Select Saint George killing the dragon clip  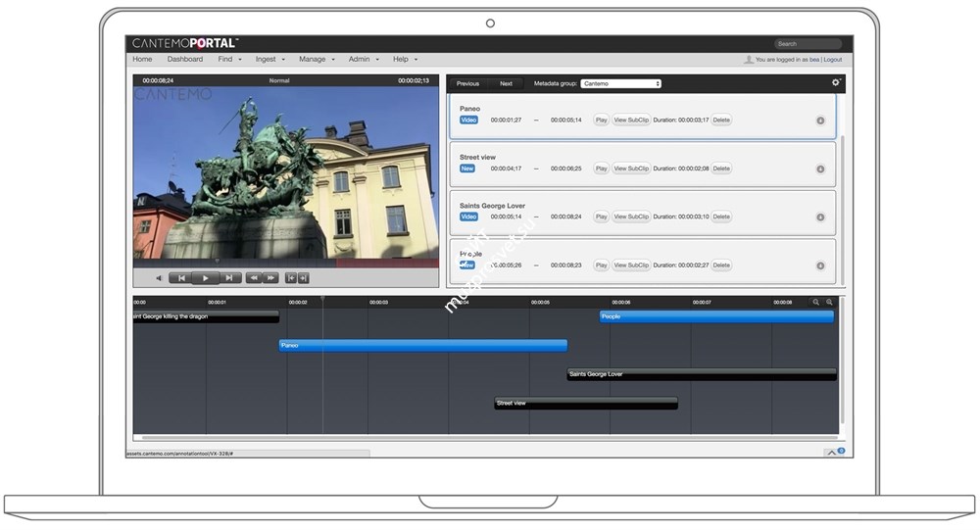[206, 316]
